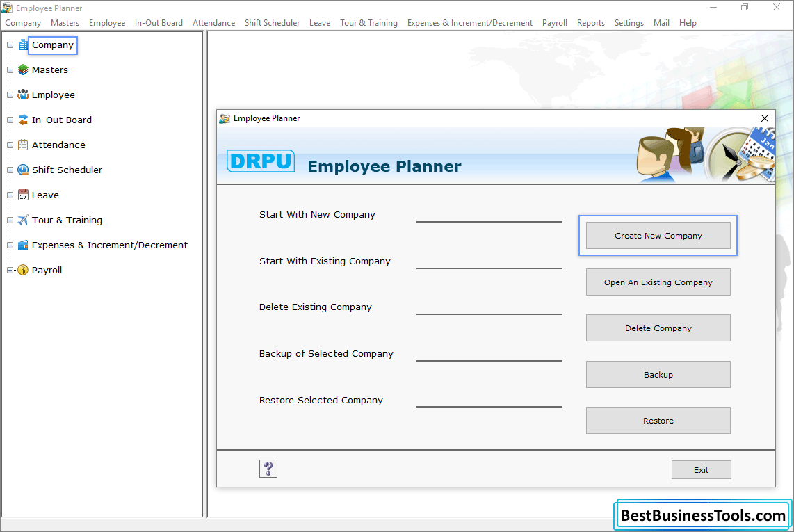
Task: Open the Mail menu
Action: pos(661,23)
